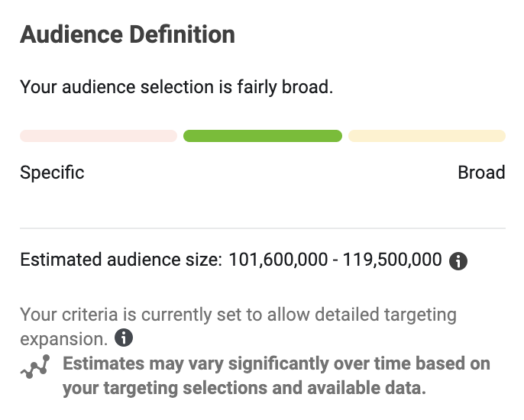This screenshot has width=524, height=420.
Task: Select the yellow right segment of audience gauge
Action: click(x=426, y=136)
